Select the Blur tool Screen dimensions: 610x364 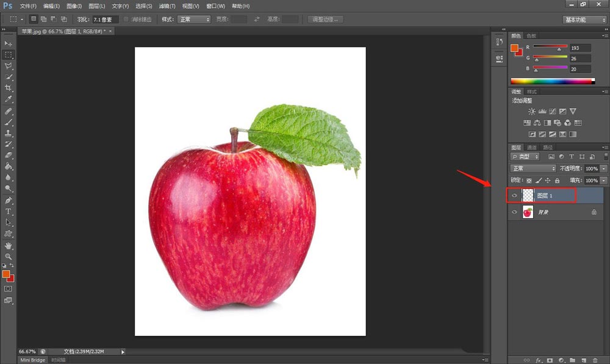(x=8, y=177)
